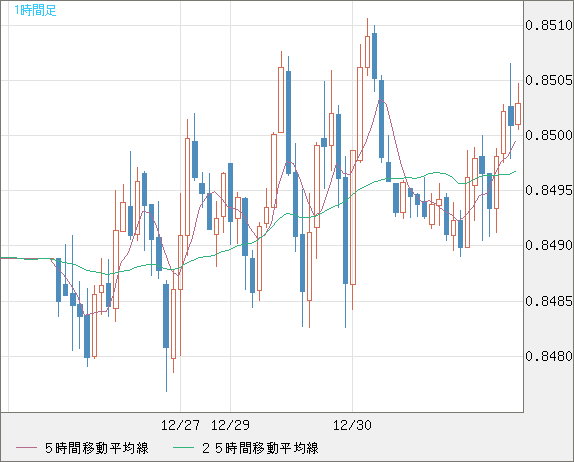This screenshot has height=462, width=574.
Task: Click the 0.8510 price axis label
Action: (549, 25)
